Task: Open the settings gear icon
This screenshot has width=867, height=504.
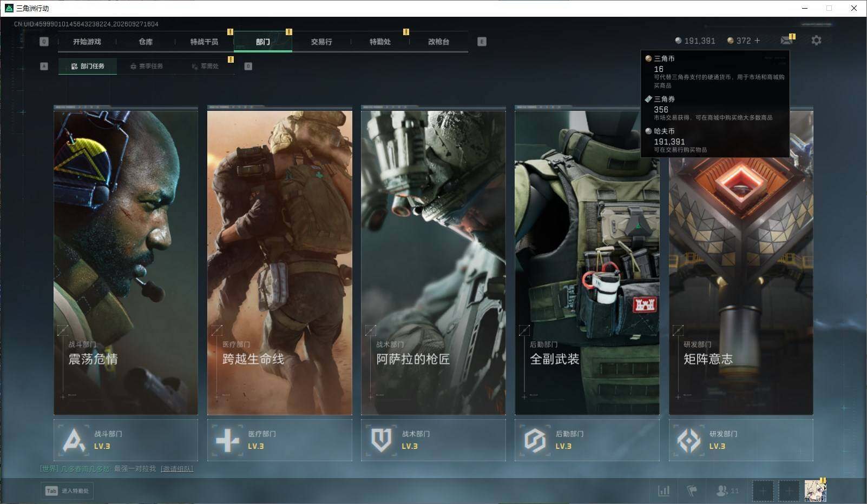Action: click(x=816, y=41)
